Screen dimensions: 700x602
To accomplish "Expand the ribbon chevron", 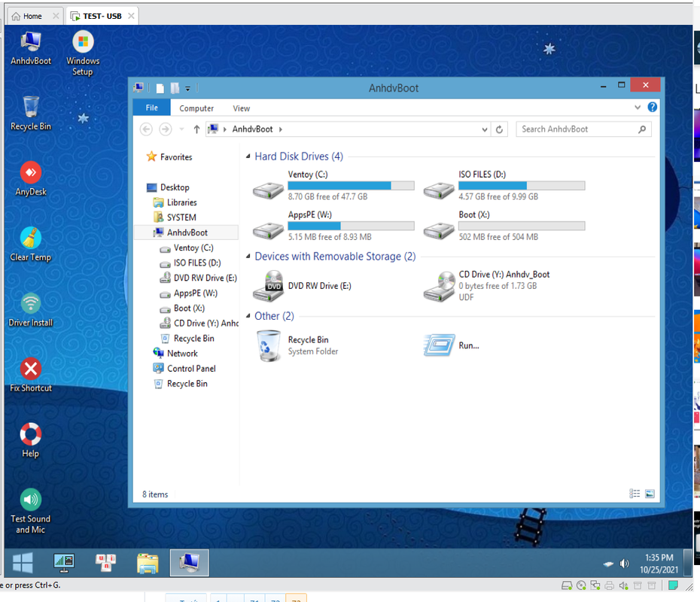I will pos(637,107).
